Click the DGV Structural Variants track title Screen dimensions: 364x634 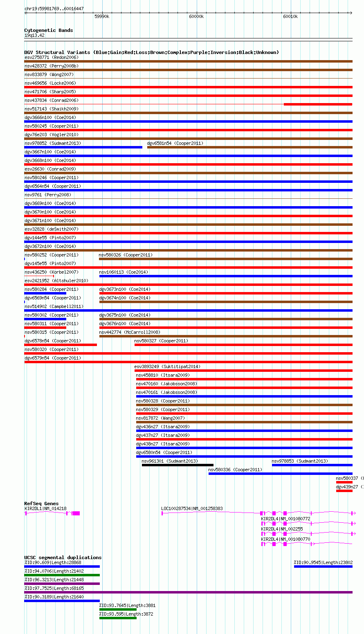tap(151, 52)
